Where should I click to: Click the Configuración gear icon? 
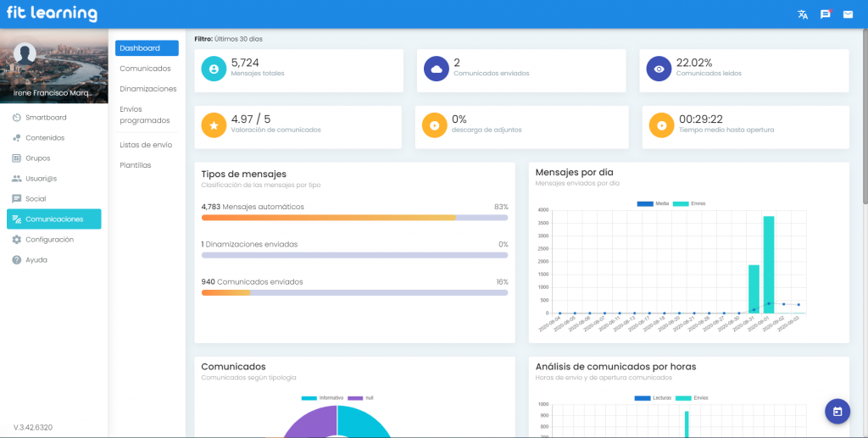(x=17, y=240)
